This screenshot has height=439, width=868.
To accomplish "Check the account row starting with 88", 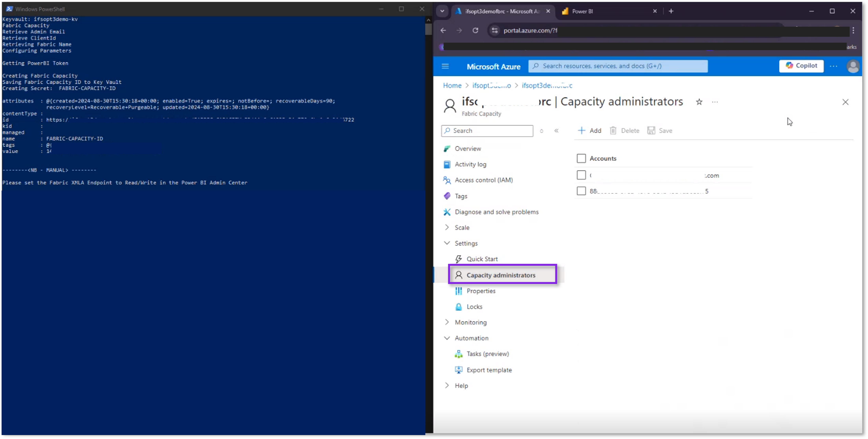I will coord(581,191).
